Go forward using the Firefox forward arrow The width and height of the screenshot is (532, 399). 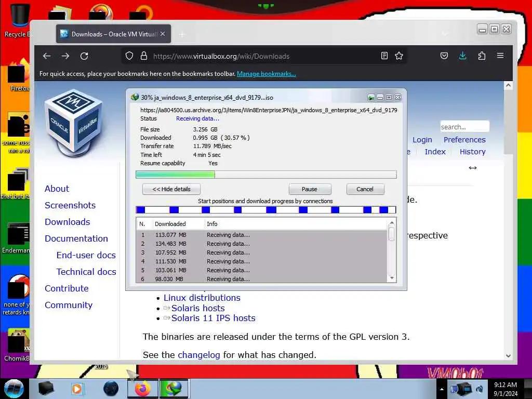tap(65, 56)
